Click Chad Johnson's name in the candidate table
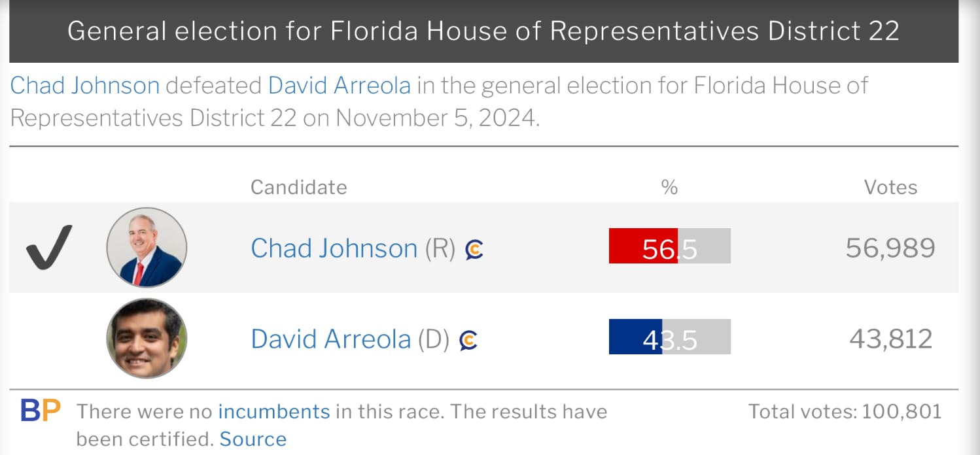Screen dimensions: 980x455 pyautogui.click(x=334, y=248)
